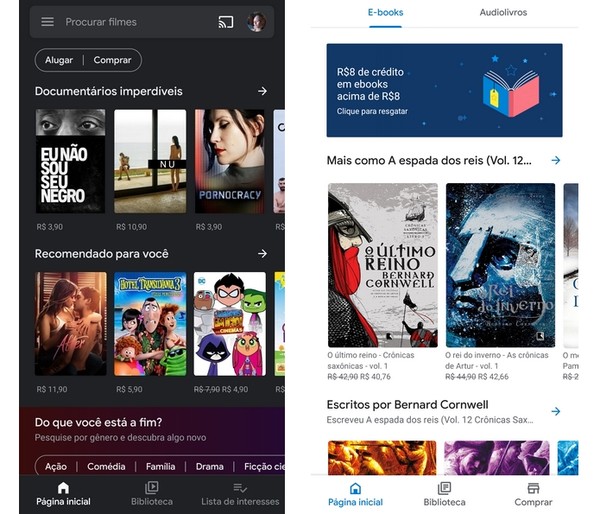Tap the Comprar shop icon in books app
The height and width of the screenshot is (514, 600).
point(533,488)
